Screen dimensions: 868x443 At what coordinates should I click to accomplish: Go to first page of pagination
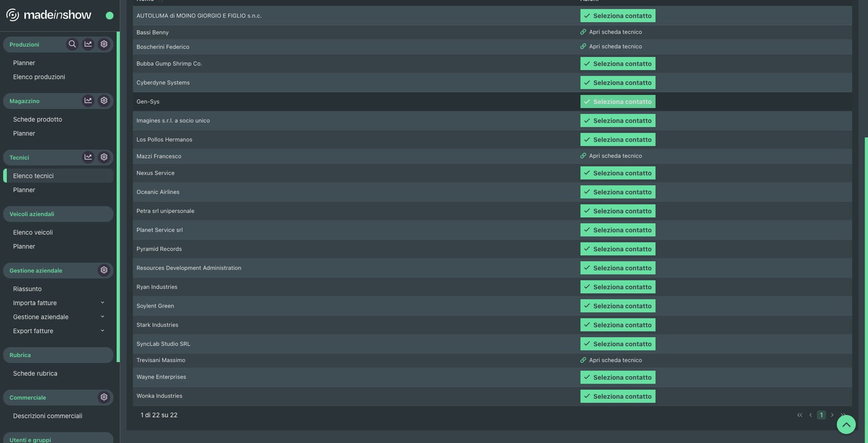[x=799, y=415]
